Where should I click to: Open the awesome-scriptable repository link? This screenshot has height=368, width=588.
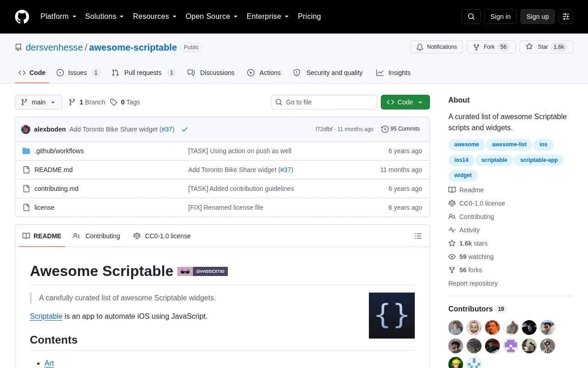tap(133, 47)
